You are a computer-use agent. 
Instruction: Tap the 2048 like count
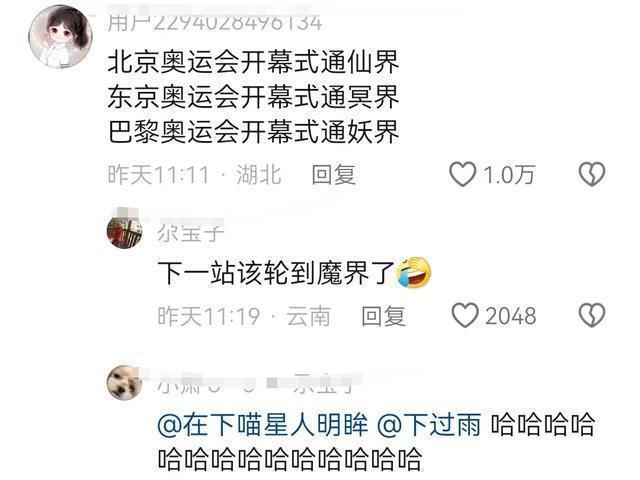511,316
